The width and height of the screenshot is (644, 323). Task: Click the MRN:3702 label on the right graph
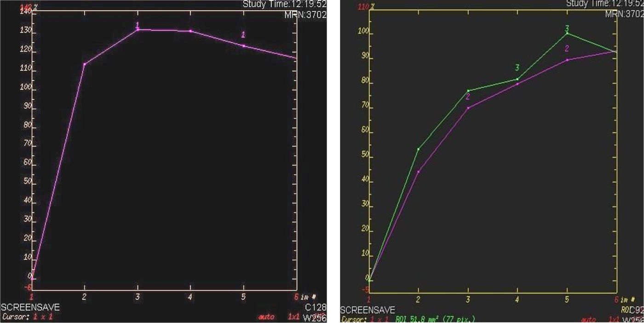point(624,14)
